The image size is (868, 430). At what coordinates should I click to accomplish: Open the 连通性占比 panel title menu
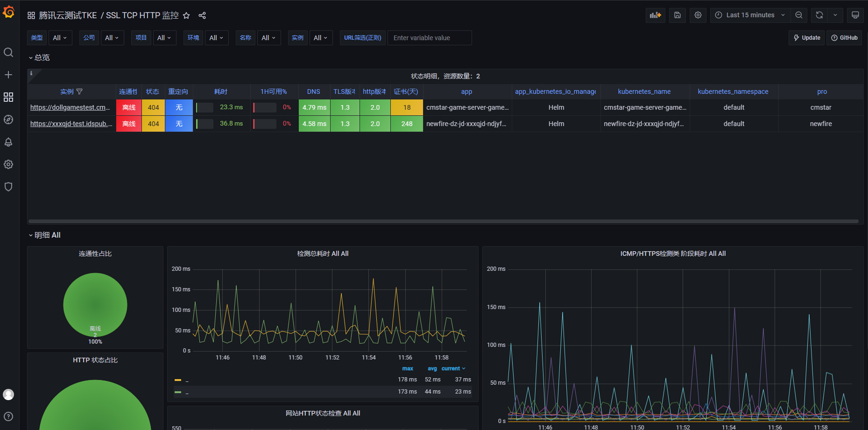[x=95, y=254]
